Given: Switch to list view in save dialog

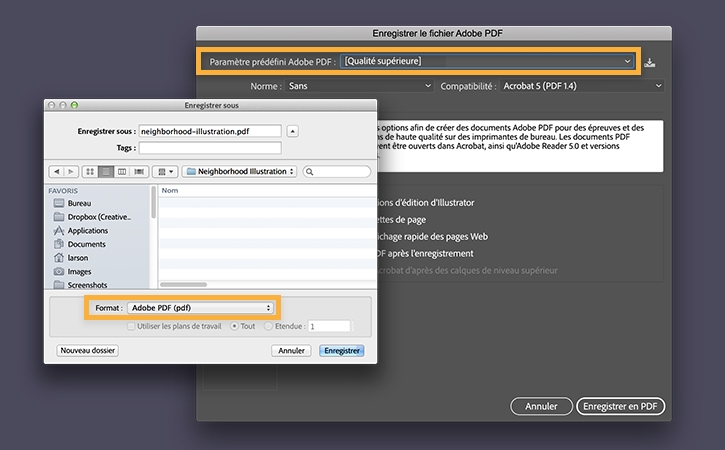Looking at the screenshot, I should [x=106, y=172].
